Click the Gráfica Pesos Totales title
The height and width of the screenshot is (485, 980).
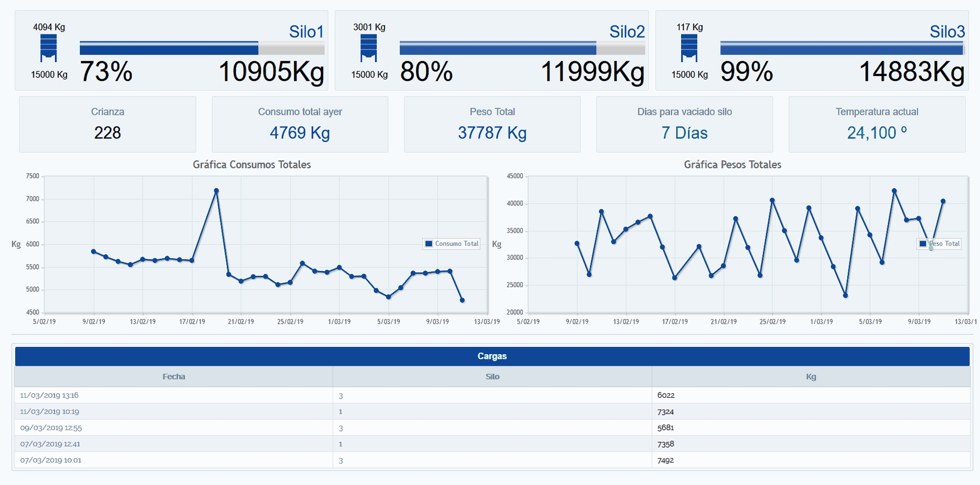pos(733,165)
